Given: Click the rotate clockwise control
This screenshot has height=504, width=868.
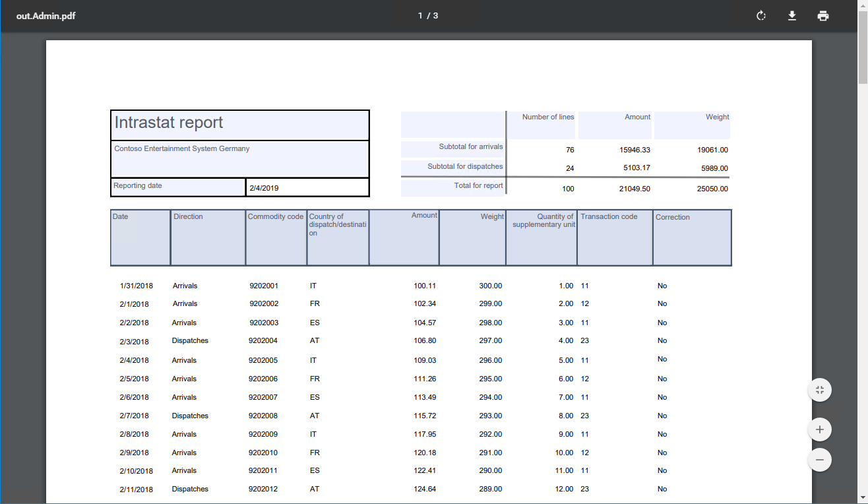Looking at the screenshot, I should pos(760,15).
